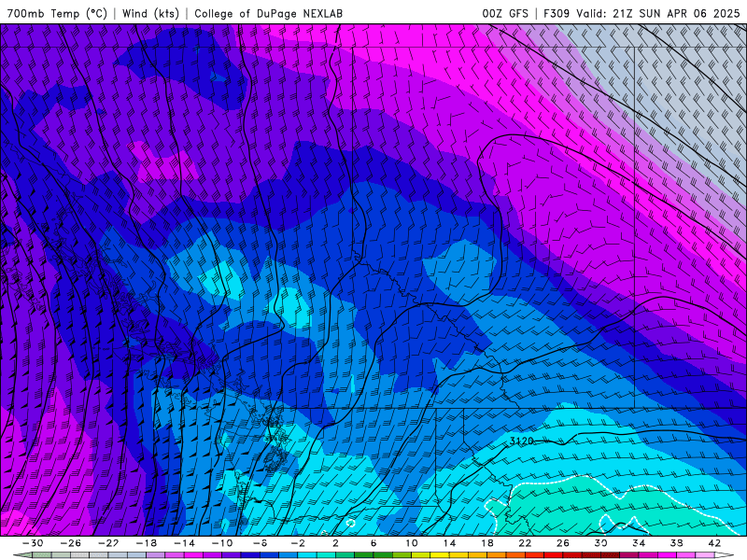Click the '-2' color scale label
This screenshot has height=560, width=747.
coord(298,543)
